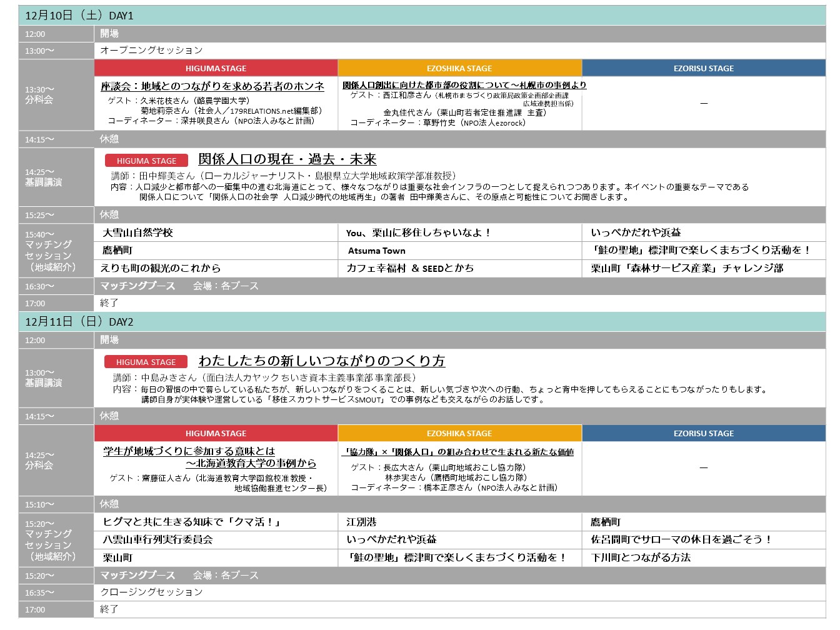Select 下川町とつながる方法 session
Screen dimensions: 840x630
641,557
